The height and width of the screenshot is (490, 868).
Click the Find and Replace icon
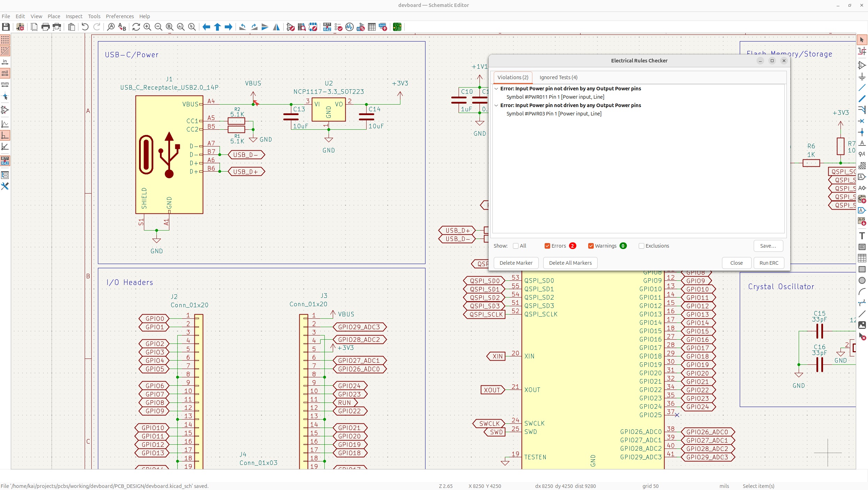(x=122, y=27)
